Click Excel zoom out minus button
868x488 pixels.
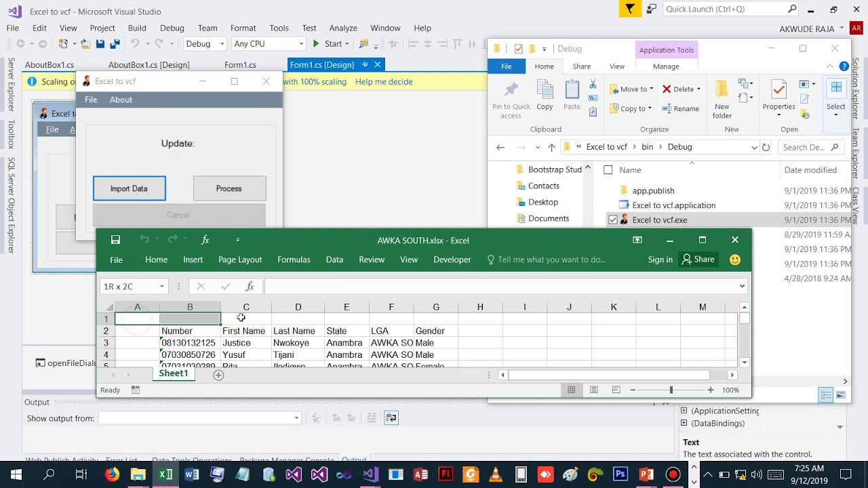pos(633,390)
